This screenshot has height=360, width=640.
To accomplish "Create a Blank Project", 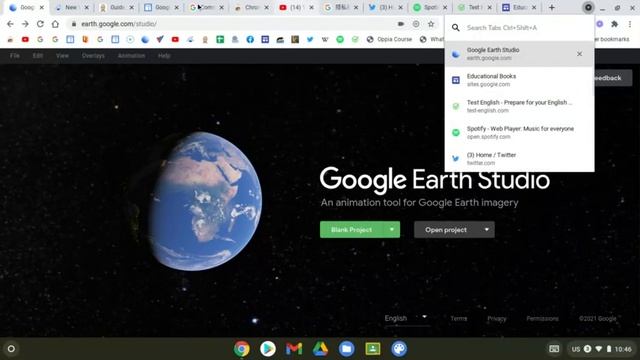I will [x=351, y=230].
